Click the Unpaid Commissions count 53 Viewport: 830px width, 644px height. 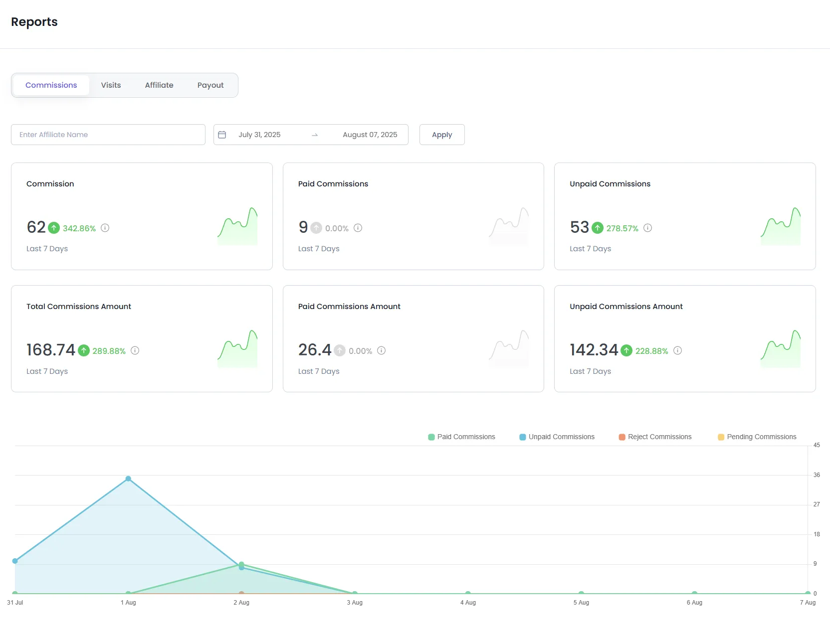click(580, 227)
